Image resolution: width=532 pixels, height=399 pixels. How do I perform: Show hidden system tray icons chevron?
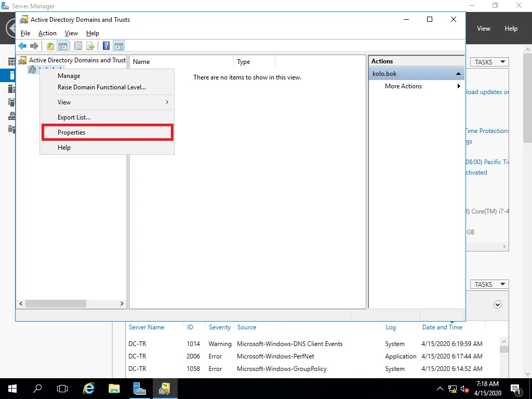440,389
